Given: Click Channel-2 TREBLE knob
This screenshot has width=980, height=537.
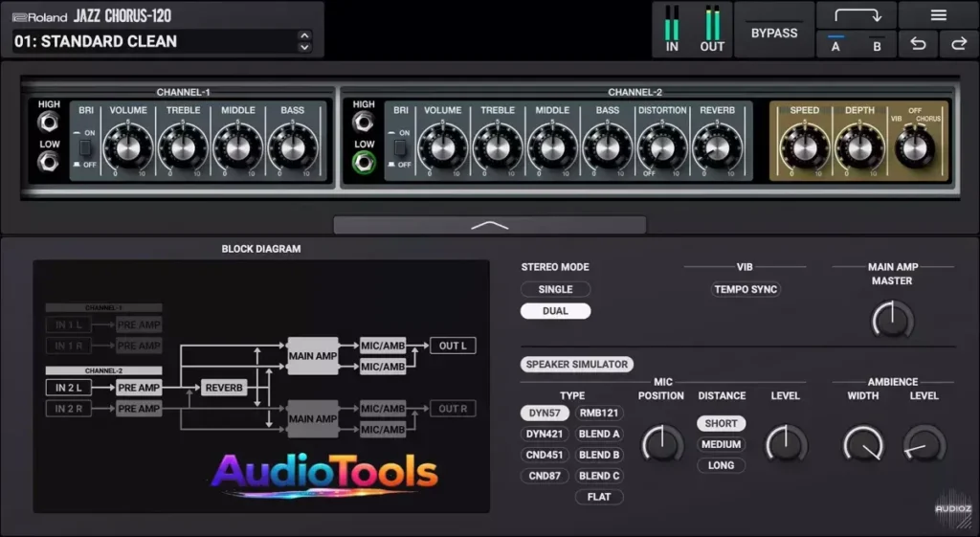Looking at the screenshot, I should tap(498, 147).
